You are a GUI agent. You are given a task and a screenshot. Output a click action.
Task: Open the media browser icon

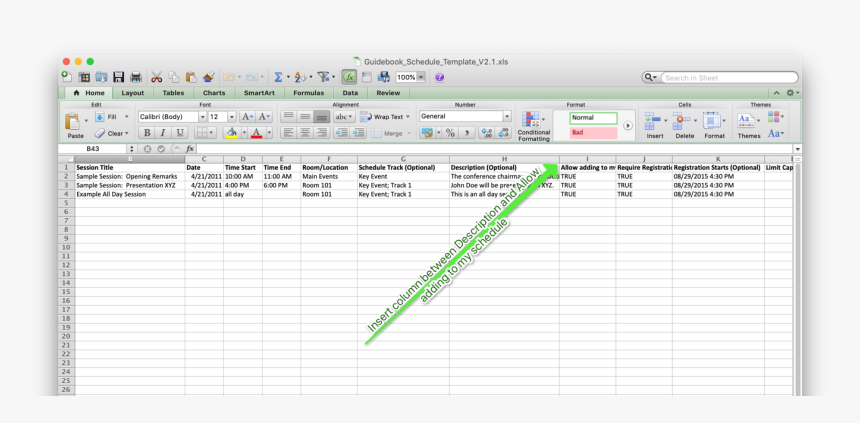click(384, 77)
